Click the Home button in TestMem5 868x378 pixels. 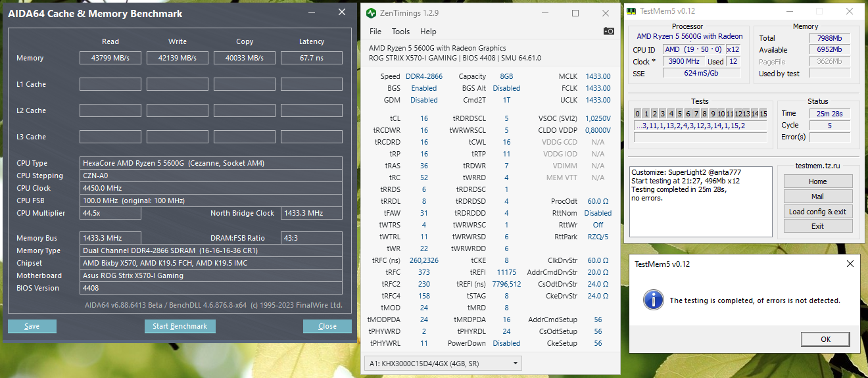coord(818,181)
